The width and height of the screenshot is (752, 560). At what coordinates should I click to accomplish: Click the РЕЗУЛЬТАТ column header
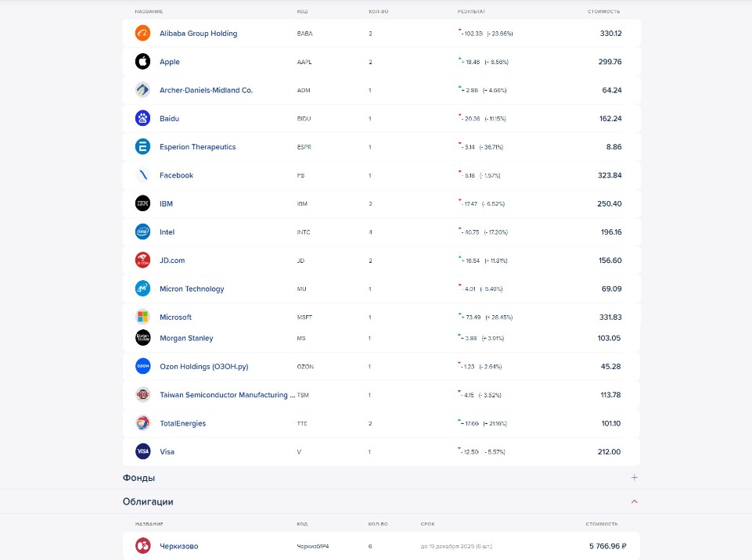tap(471, 12)
